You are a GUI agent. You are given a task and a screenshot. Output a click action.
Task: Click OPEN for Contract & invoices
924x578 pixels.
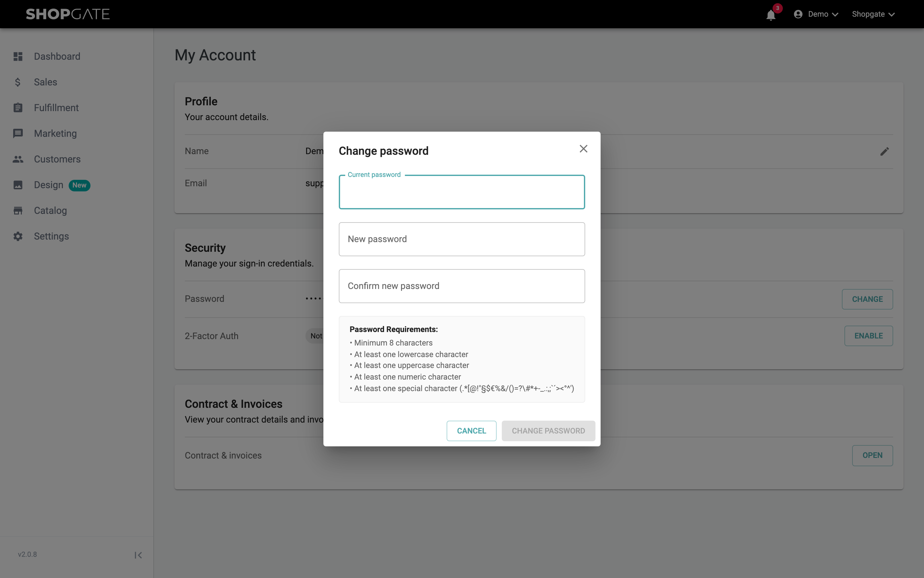pyautogui.click(x=872, y=455)
